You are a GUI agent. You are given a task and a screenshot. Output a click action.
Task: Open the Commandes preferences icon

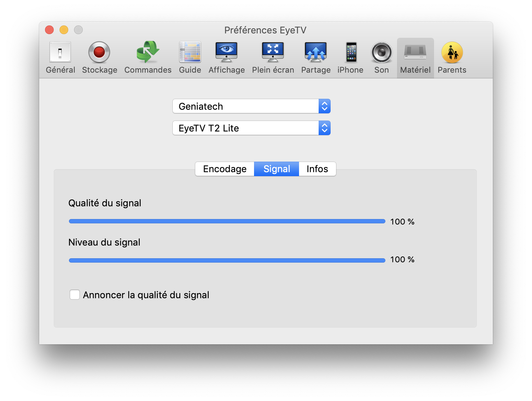point(148,57)
